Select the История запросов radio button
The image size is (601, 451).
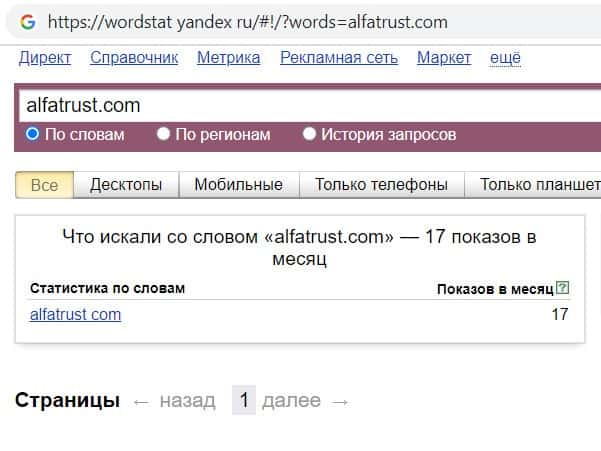coord(309,134)
